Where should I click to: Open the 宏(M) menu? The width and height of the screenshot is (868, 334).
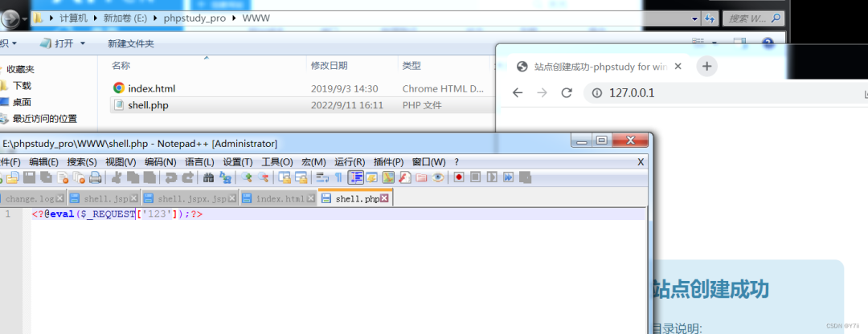click(x=314, y=162)
